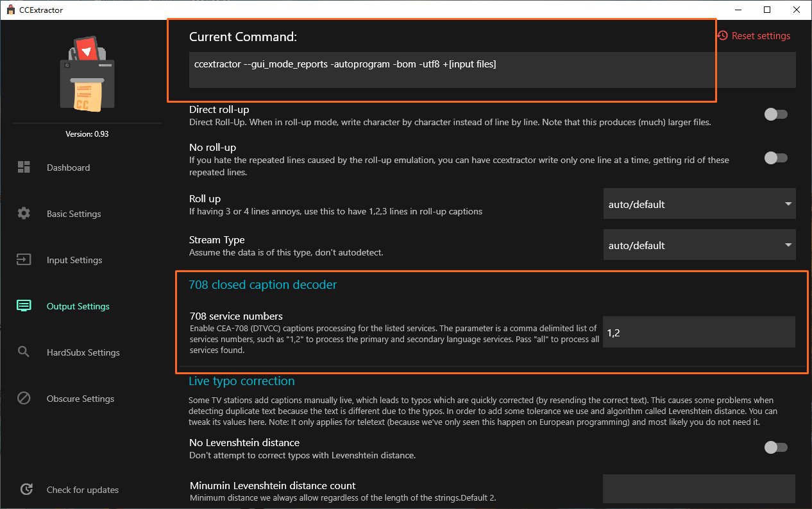Toggle the No roll-up switch

coord(775,158)
